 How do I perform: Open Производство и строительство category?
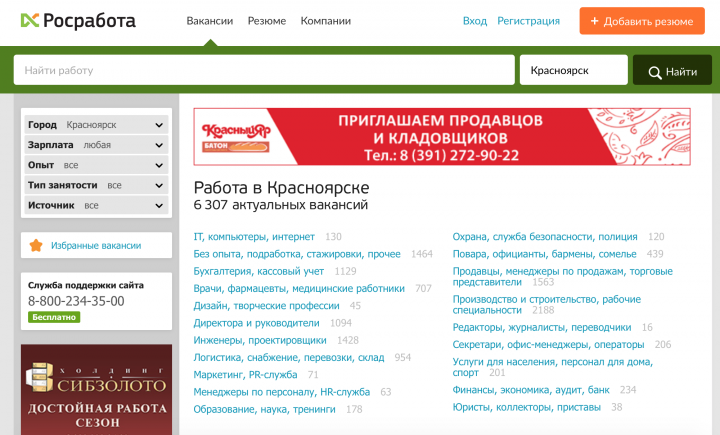tap(546, 305)
